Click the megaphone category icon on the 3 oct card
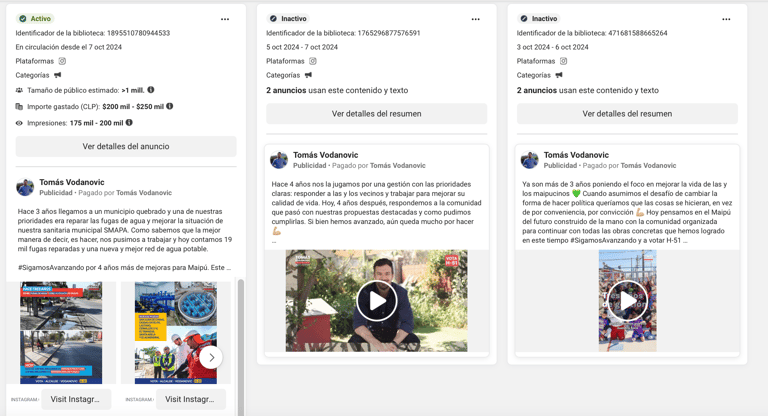The width and height of the screenshot is (768, 416). 559,75
